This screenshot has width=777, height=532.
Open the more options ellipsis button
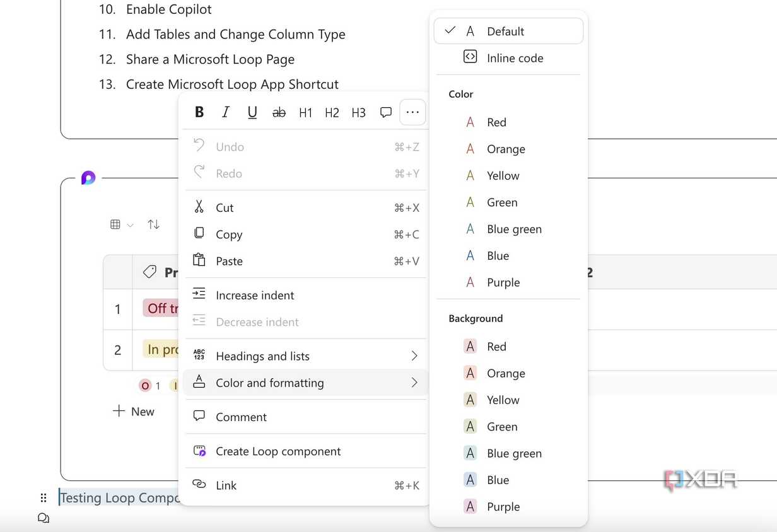click(412, 112)
